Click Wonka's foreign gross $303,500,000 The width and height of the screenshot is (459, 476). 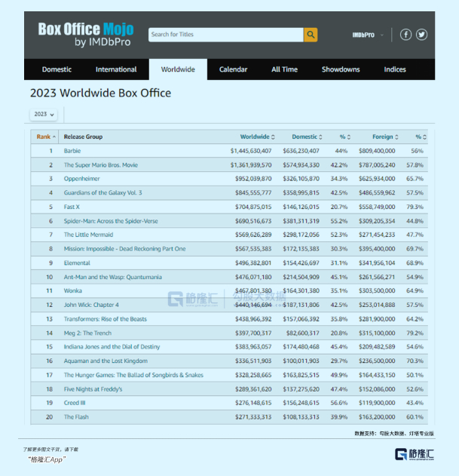pos(377,291)
